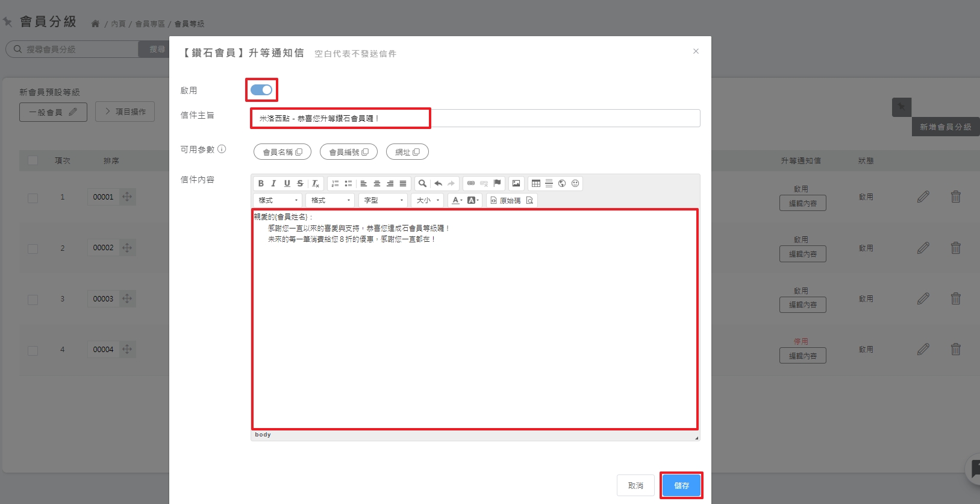Open the text color picker
The image size is (980, 504).
457,200
